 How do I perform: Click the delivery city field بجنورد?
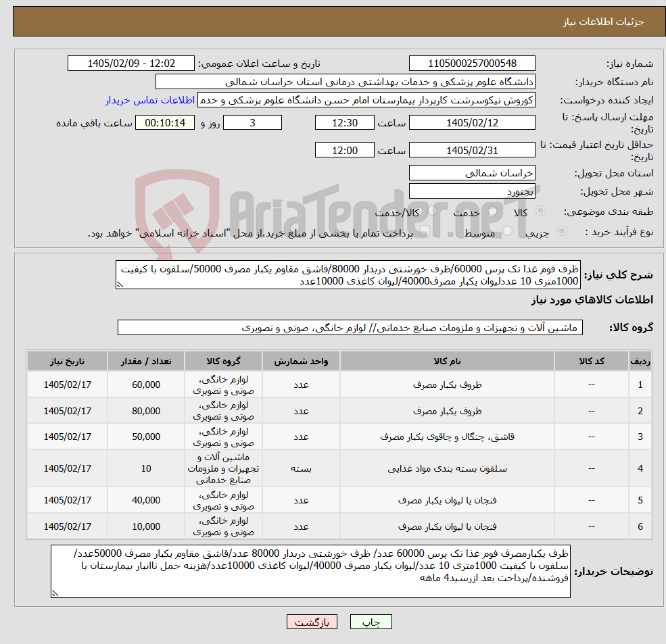tap(472, 191)
